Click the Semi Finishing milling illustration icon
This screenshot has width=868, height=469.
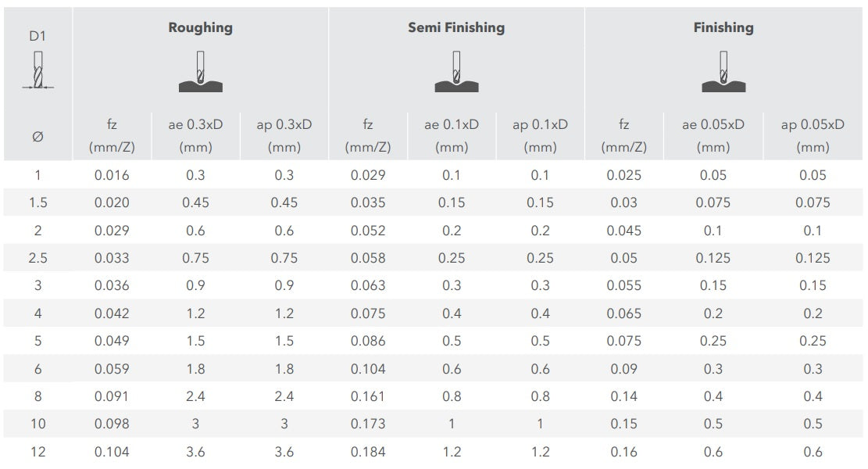[456, 72]
